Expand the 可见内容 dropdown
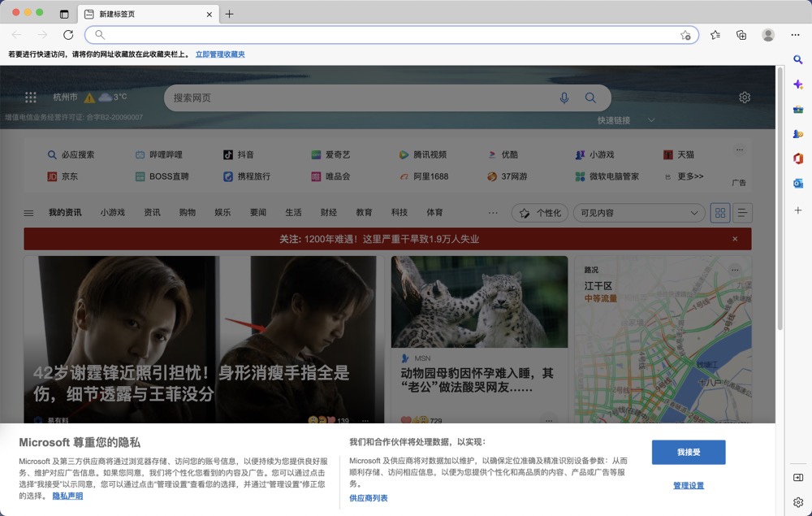Viewport: 812px width, 516px height. tap(639, 212)
